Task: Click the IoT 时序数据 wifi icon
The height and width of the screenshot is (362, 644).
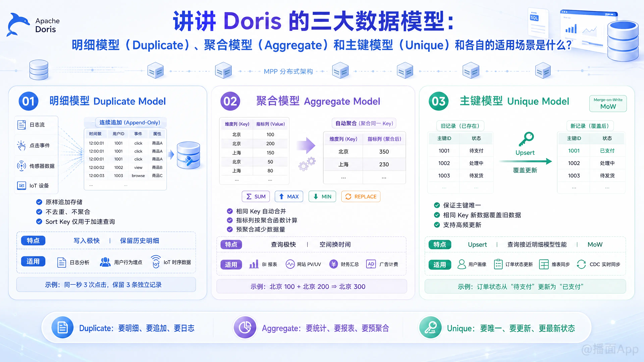Action: point(156,262)
